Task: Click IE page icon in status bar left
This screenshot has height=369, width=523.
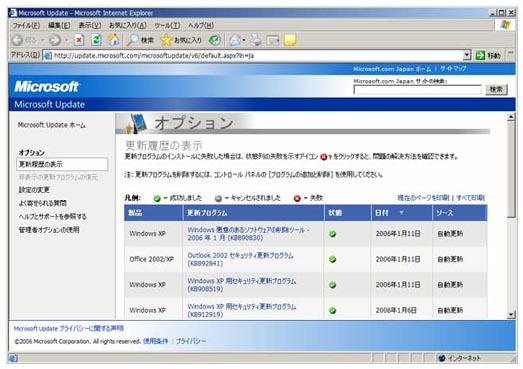Action: click(x=13, y=358)
